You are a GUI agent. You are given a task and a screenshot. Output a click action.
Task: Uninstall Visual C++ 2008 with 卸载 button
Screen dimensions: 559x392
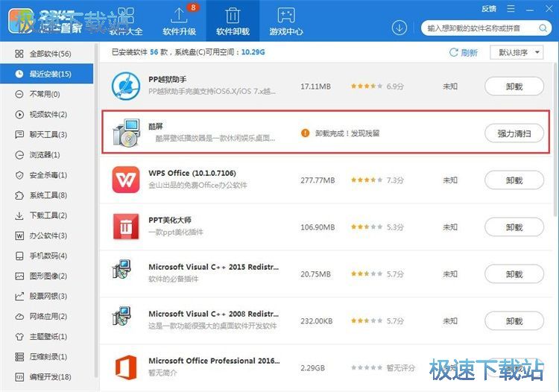coord(514,321)
